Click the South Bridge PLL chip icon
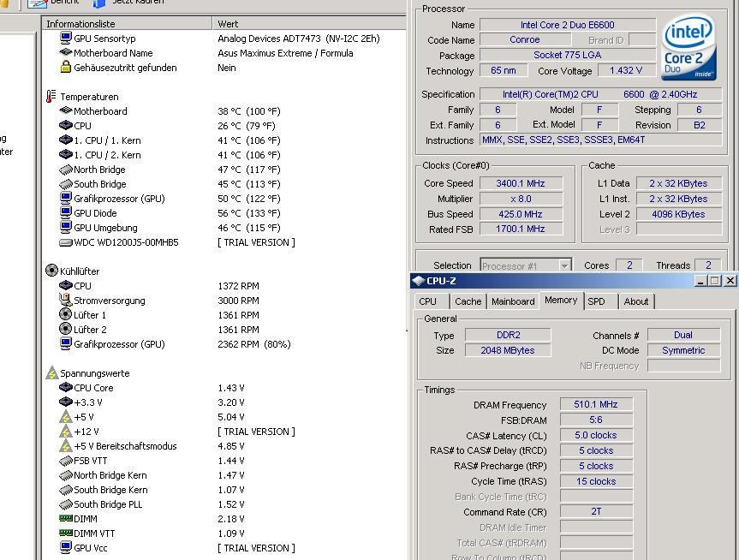This screenshot has height=560, width=739. 66,504
